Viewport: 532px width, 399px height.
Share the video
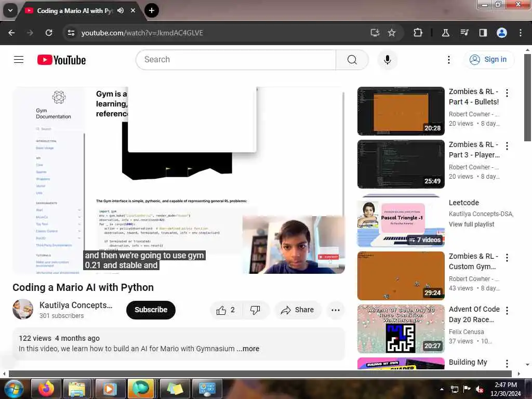(x=297, y=310)
